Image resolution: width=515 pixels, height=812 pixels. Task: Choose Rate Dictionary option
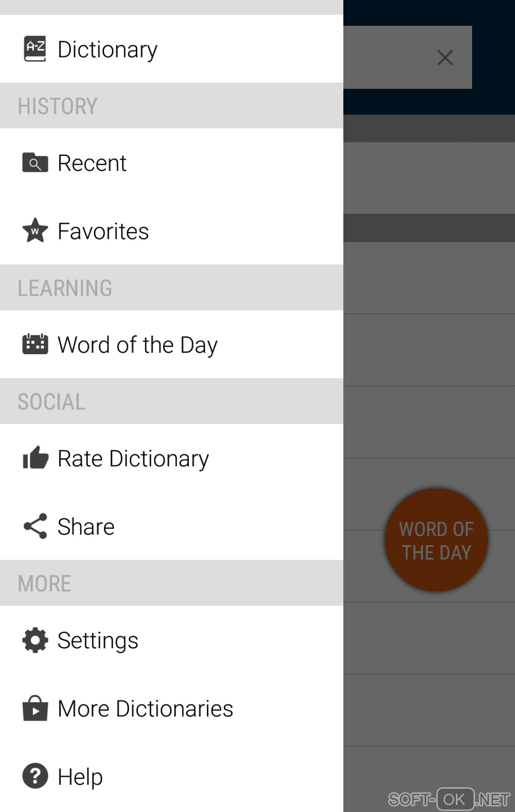point(133,459)
